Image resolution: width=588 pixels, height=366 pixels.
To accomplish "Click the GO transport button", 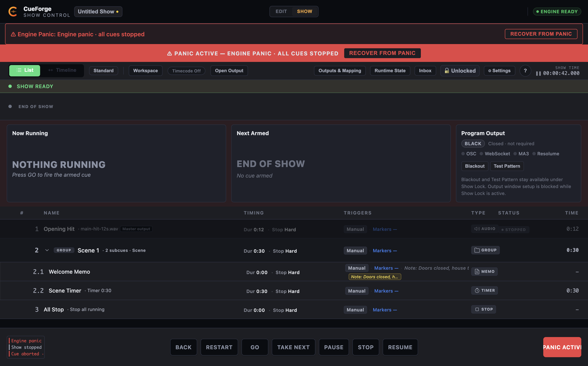I will click(x=255, y=347).
